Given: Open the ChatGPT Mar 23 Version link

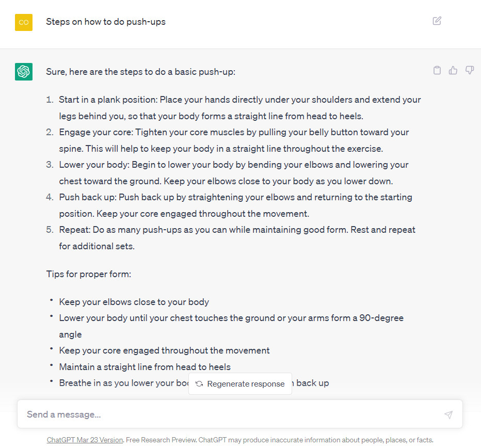Looking at the screenshot, I should tap(85, 440).
